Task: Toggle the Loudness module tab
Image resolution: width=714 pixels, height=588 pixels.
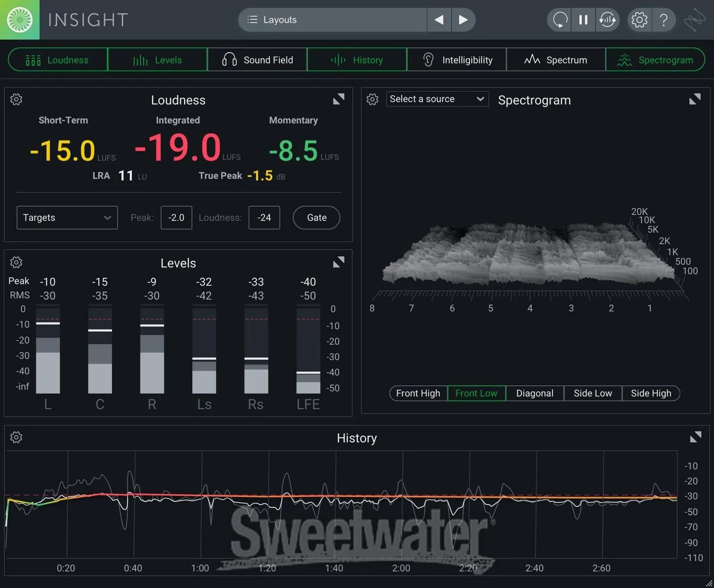Action: point(58,60)
